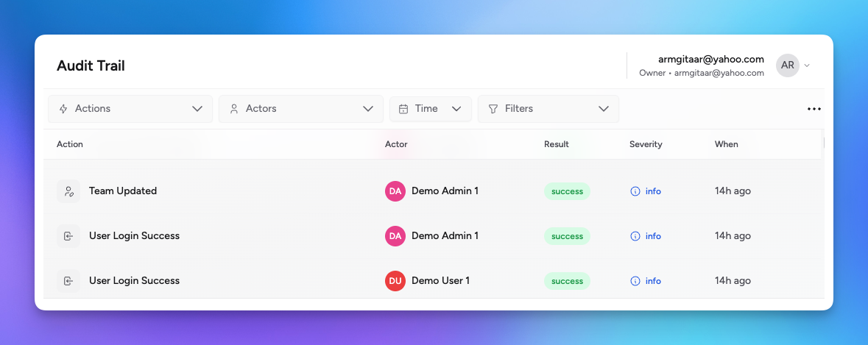The image size is (868, 345).
Task: Click the DA avatar in Team Updated row
Action: [395, 191]
